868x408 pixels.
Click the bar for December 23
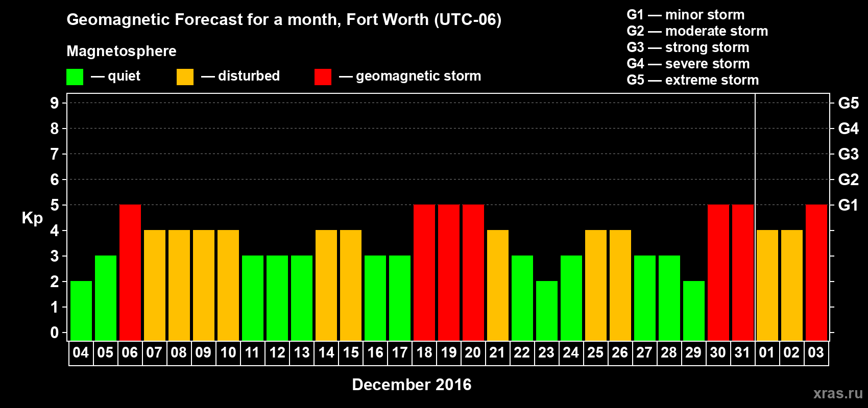point(547,311)
